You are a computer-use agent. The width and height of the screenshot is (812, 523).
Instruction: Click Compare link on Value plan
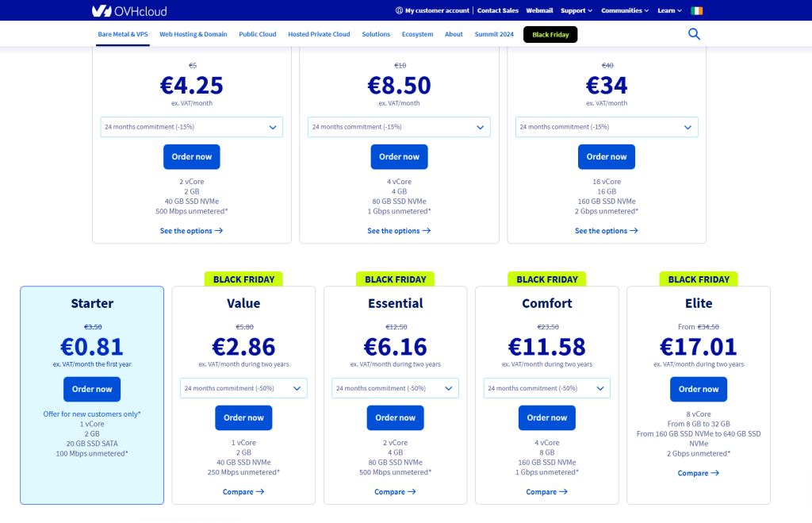click(x=243, y=492)
